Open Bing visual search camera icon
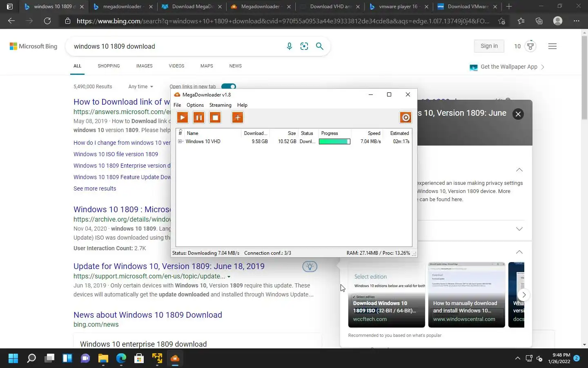This screenshot has height=368, width=588. point(304,46)
